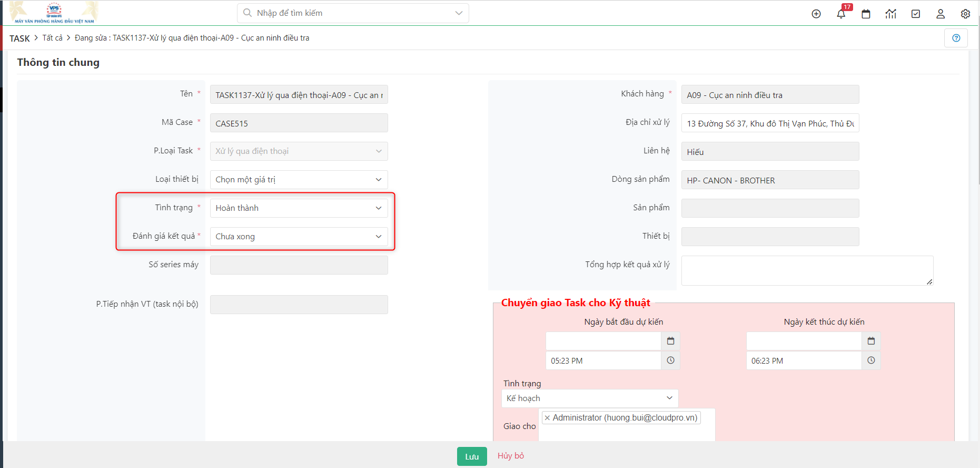Click the P.Tiếp nhận VT field
Image resolution: width=980 pixels, height=468 pixels.
point(299,305)
